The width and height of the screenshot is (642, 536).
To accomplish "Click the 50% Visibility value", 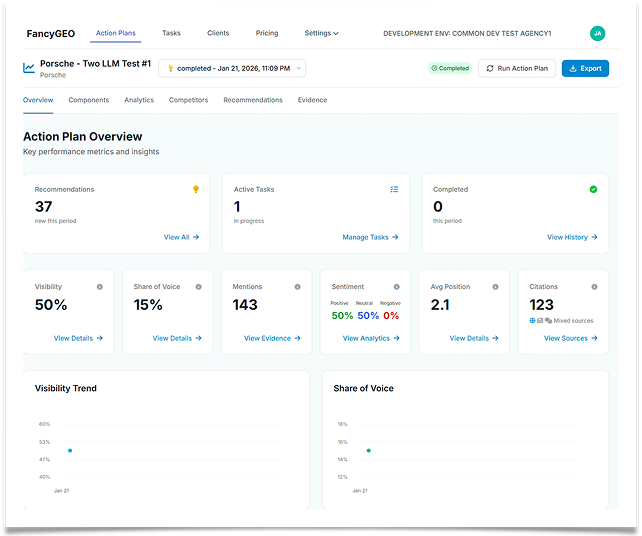I will coord(51,305).
